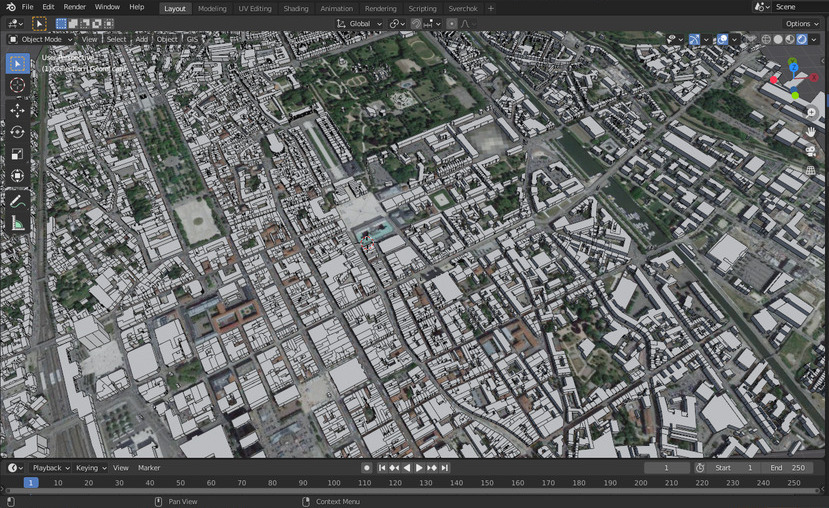The image size is (829, 508).
Task: Toggle viewport gizmos display
Action: [694, 40]
